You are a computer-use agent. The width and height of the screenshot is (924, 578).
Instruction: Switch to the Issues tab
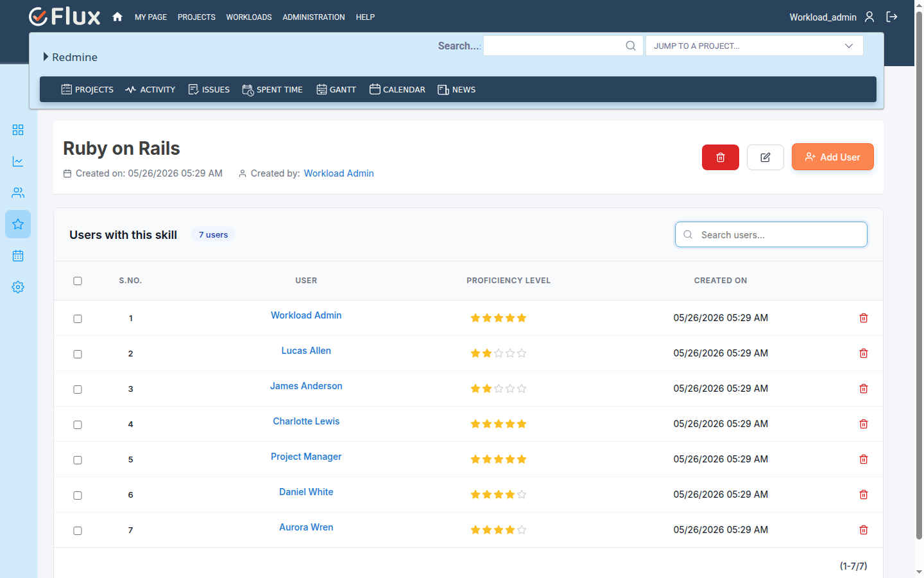[209, 89]
